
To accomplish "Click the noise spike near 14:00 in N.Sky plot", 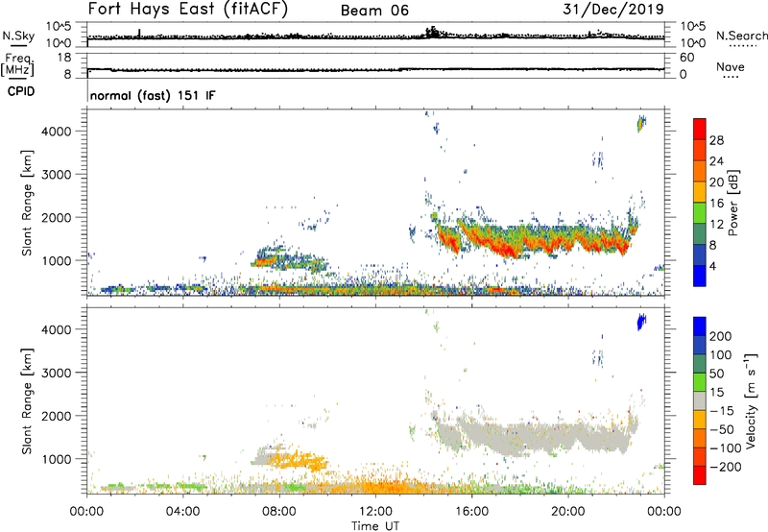I will (433, 33).
